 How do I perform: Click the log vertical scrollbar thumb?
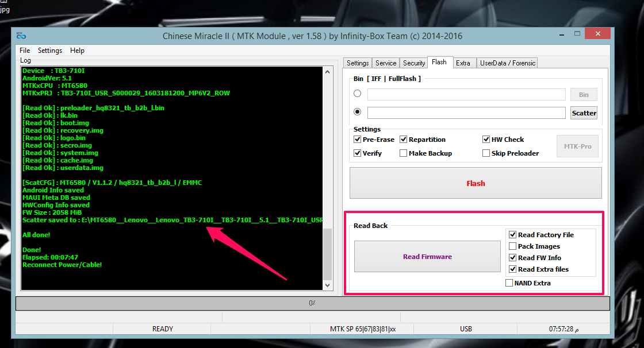click(327, 254)
